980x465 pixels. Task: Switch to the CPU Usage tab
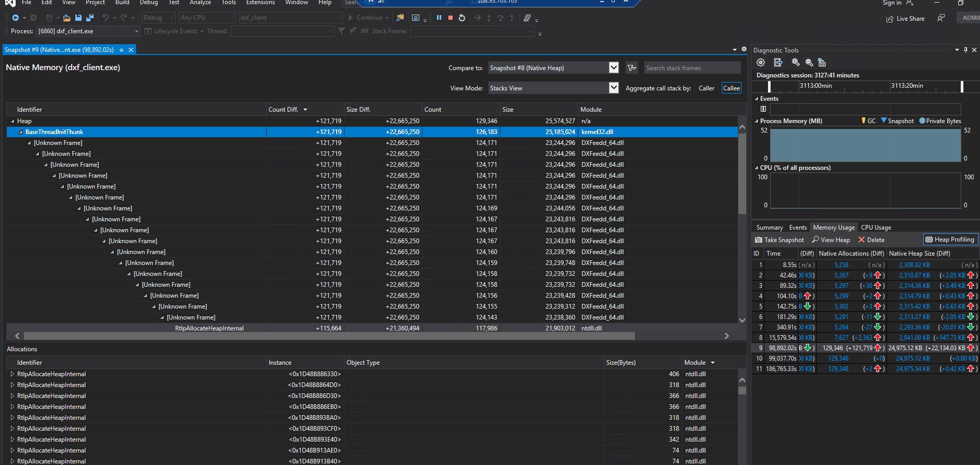pyautogui.click(x=876, y=228)
